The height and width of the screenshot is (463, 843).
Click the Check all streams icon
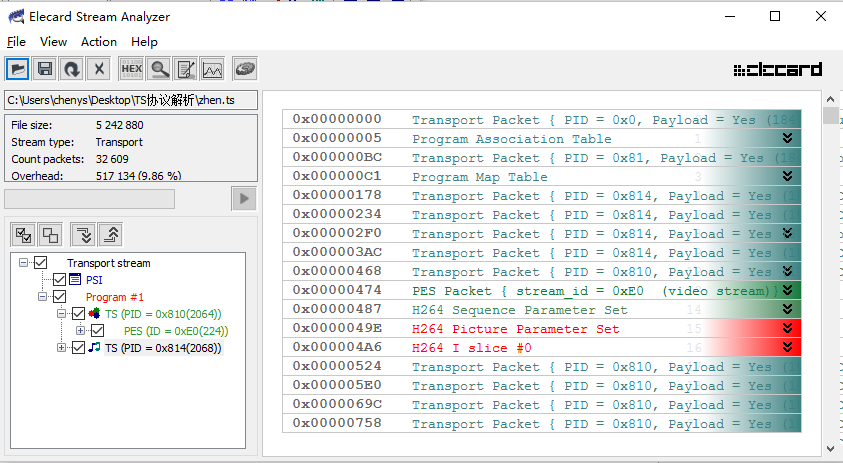[x=24, y=235]
